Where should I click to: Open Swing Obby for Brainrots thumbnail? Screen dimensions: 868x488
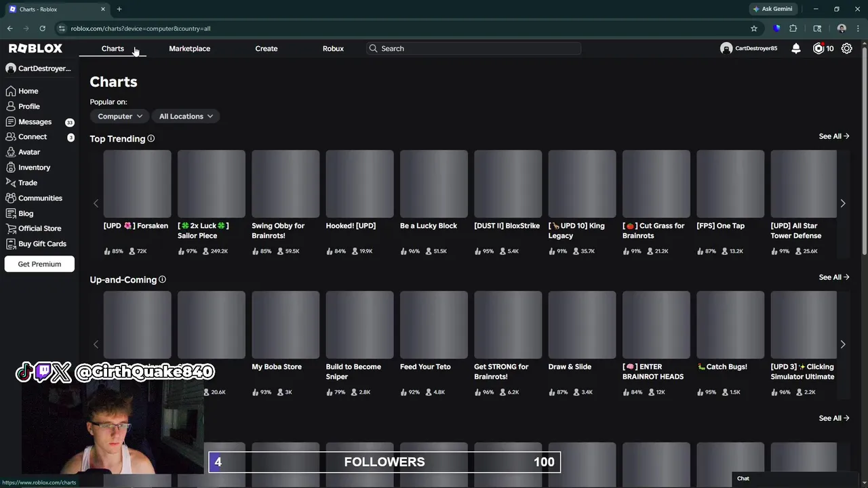285,184
